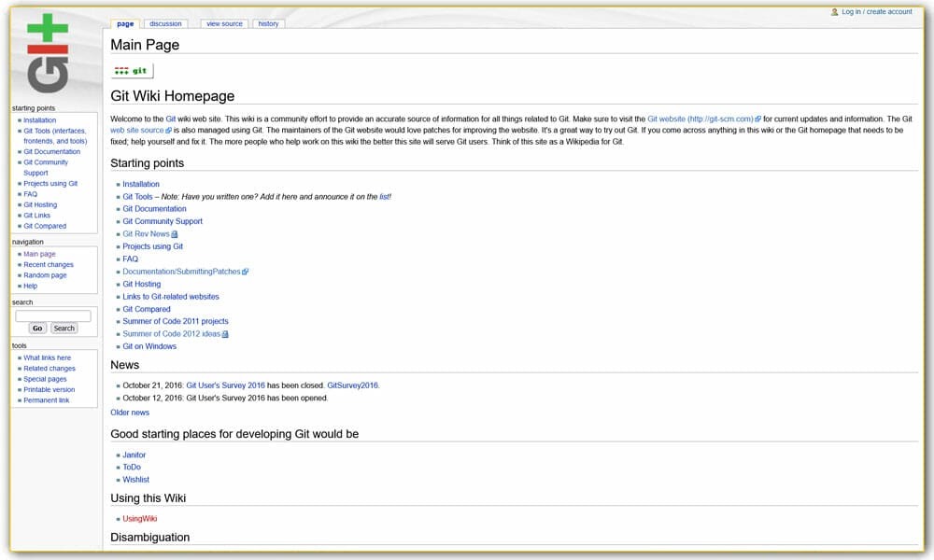This screenshot has width=934, height=560.
Task: Click the file icon next to Summer of Code 2012 ideas
Action: pos(225,333)
